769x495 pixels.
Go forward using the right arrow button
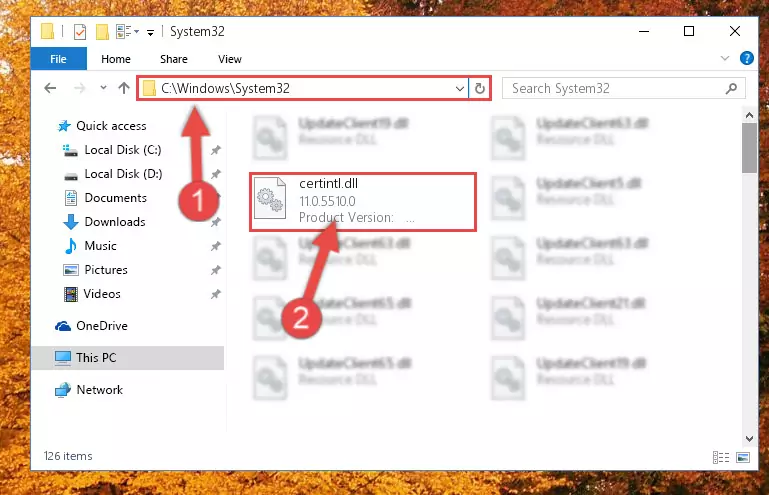79,88
